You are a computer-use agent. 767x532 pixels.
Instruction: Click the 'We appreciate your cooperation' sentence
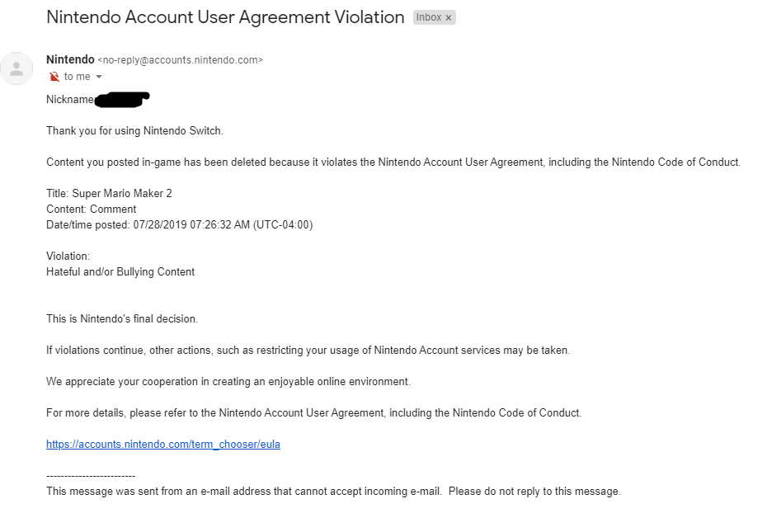tap(228, 381)
